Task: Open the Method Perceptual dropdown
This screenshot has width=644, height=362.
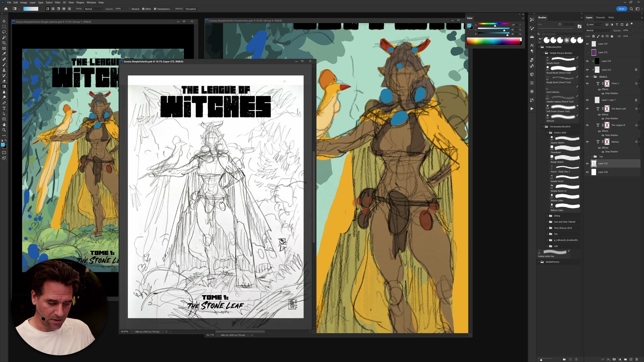Action: point(192,9)
